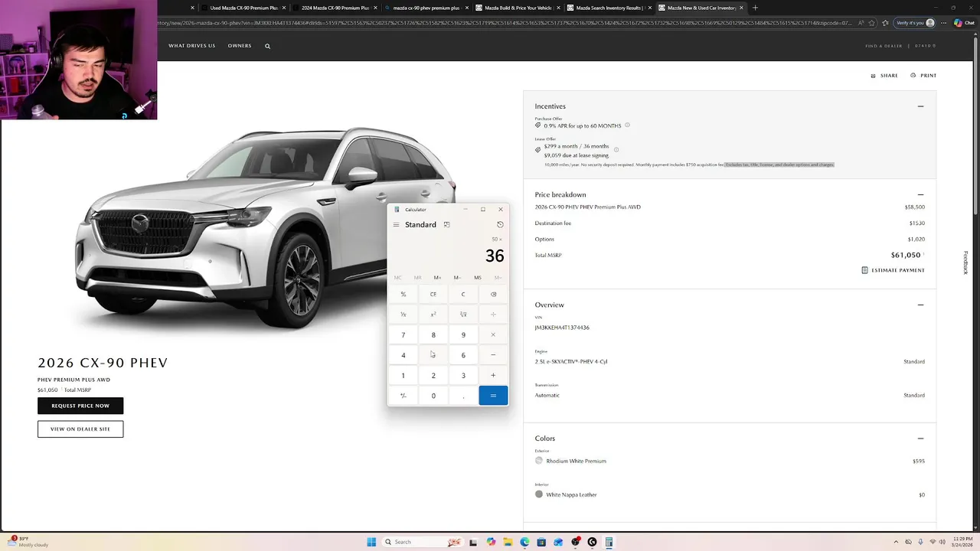Click View on Dealer Site button
The height and width of the screenshot is (551, 980).
click(x=80, y=429)
